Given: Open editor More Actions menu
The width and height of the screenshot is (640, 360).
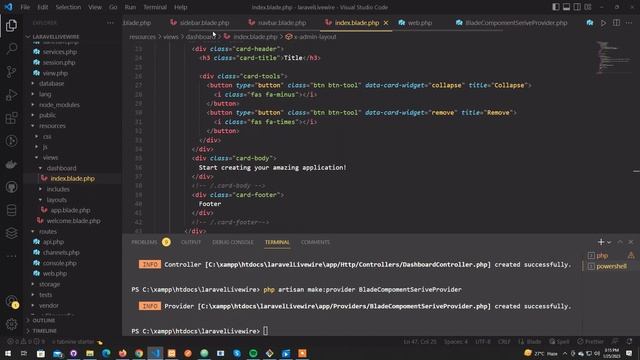Looking at the screenshot, I should point(629,23).
